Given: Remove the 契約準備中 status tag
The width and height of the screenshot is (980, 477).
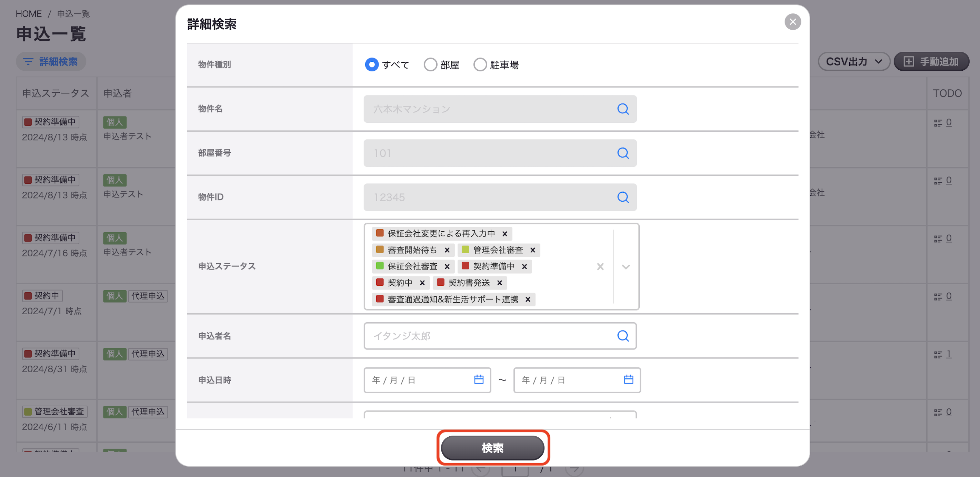Looking at the screenshot, I should pyautogui.click(x=524, y=266).
